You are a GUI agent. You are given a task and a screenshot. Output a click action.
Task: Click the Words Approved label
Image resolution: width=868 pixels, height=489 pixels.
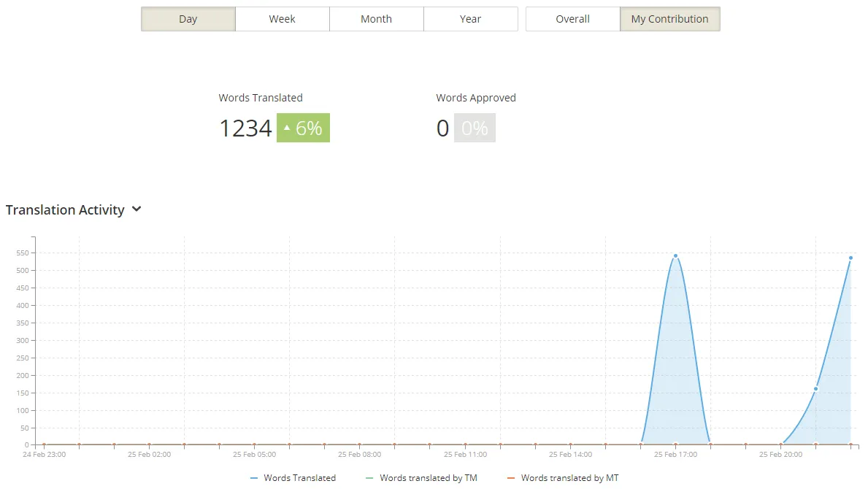click(476, 98)
